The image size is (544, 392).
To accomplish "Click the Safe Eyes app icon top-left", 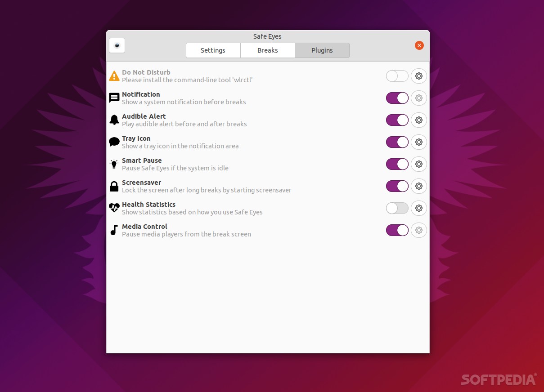I will pos(117,45).
